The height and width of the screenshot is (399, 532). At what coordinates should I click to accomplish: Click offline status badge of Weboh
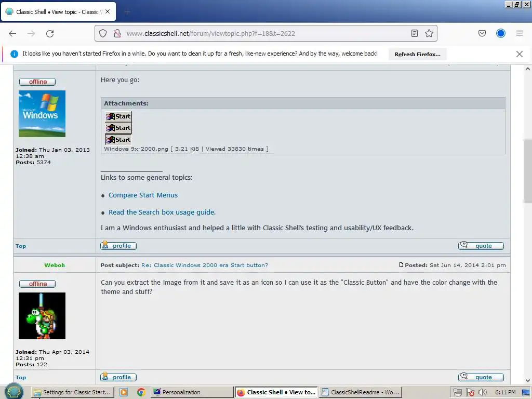[37, 284]
